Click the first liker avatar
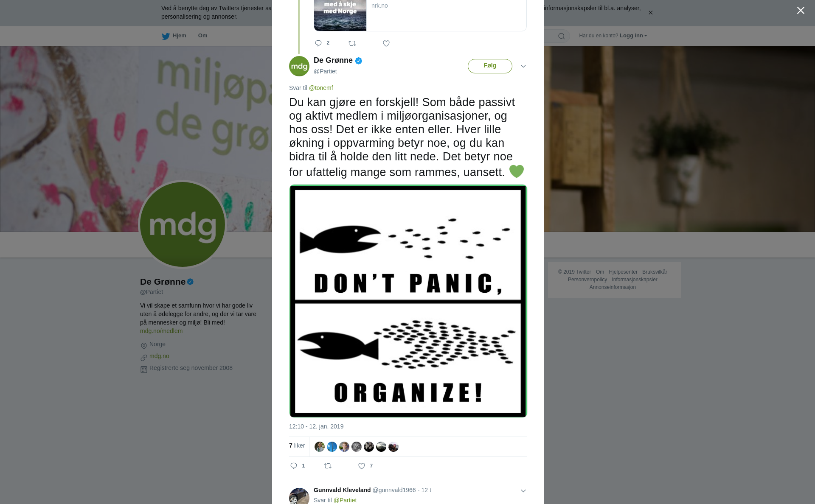The width and height of the screenshot is (815, 504). tap(320, 447)
